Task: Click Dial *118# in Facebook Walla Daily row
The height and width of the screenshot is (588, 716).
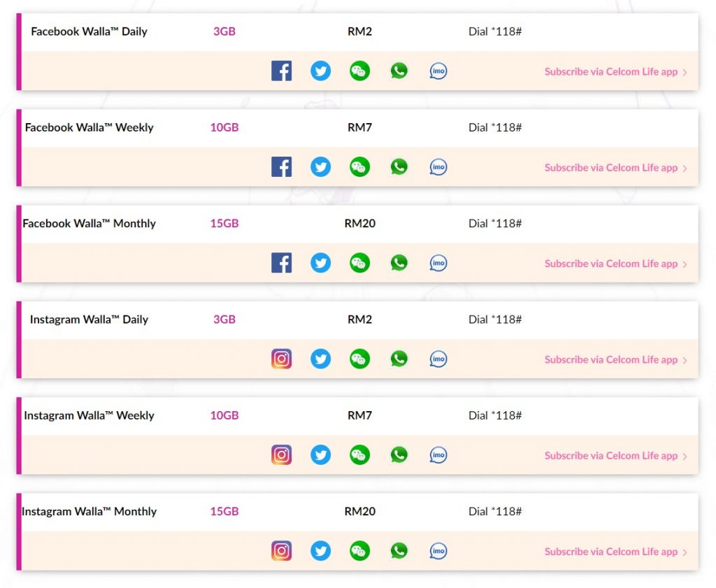Action: [495, 31]
